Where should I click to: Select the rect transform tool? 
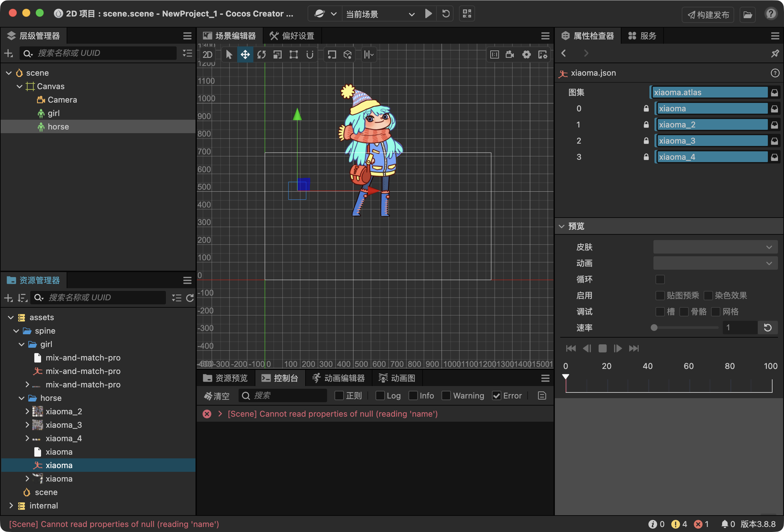(293, 54)
